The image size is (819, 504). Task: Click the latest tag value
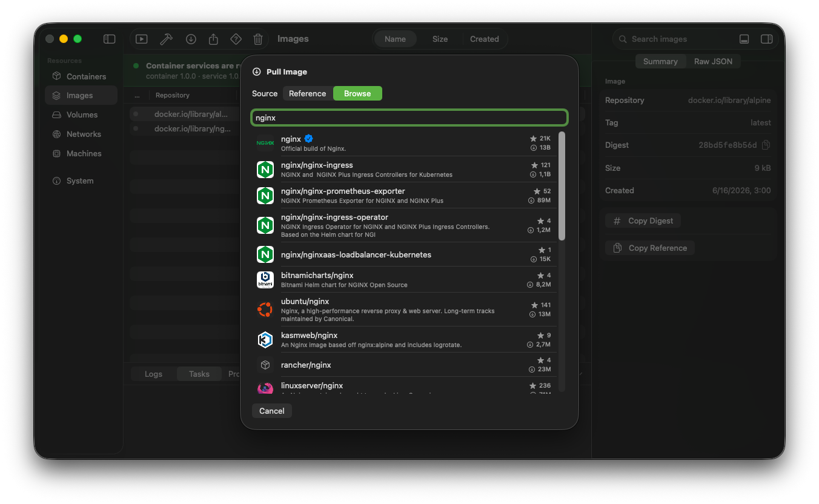click(x=761, y=122)
